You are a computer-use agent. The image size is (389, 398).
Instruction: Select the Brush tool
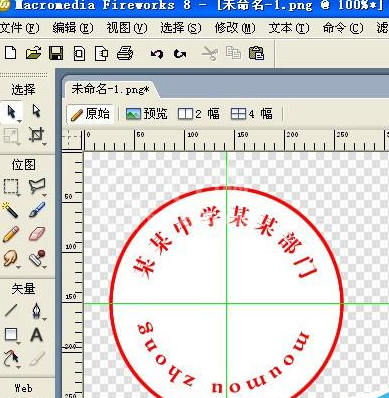pos(37,210)
